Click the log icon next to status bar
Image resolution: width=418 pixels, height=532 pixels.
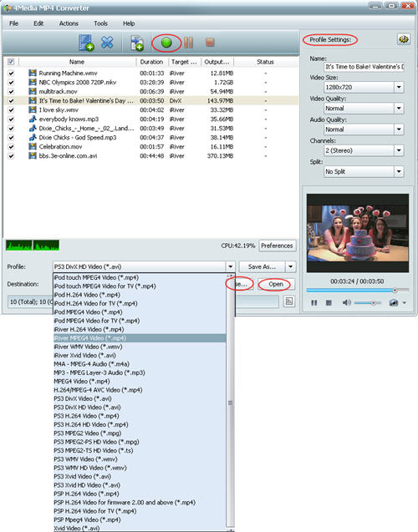289,301
